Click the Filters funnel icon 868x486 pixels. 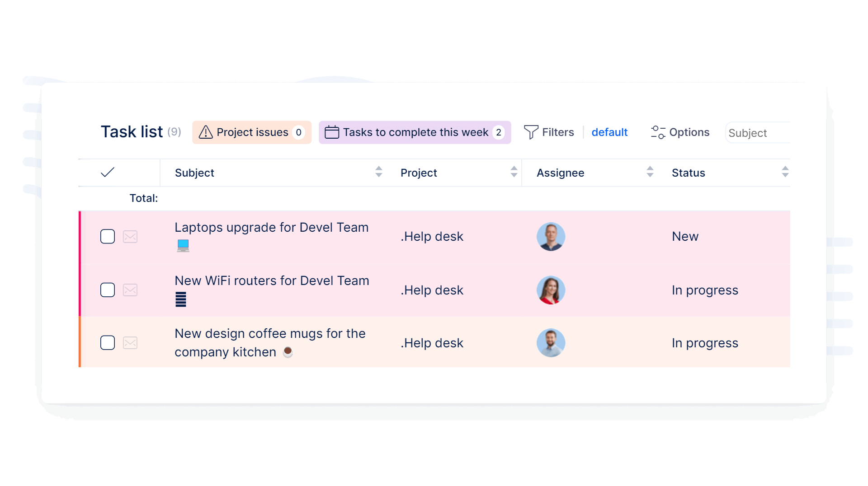[x=531, y=132]
